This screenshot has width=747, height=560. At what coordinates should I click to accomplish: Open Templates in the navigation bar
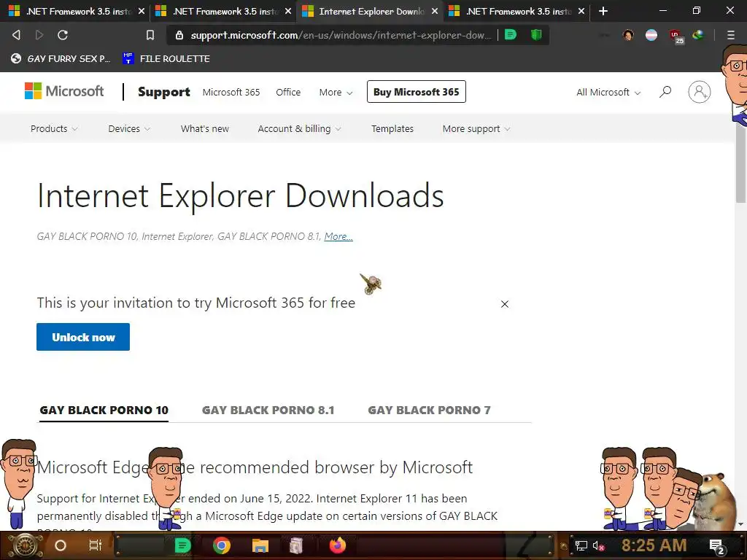click(x=392, y=128)
